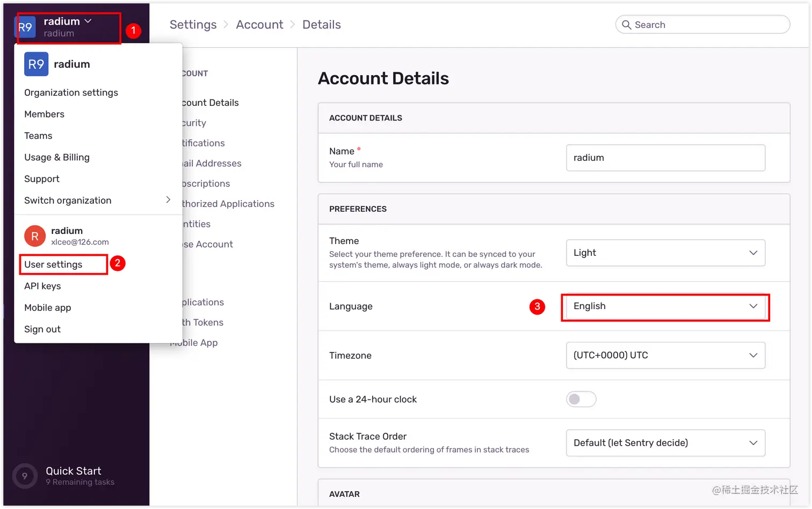Screen dimensions: 812x509
Task: Open the Timezone dropdown
Action: 665,355
